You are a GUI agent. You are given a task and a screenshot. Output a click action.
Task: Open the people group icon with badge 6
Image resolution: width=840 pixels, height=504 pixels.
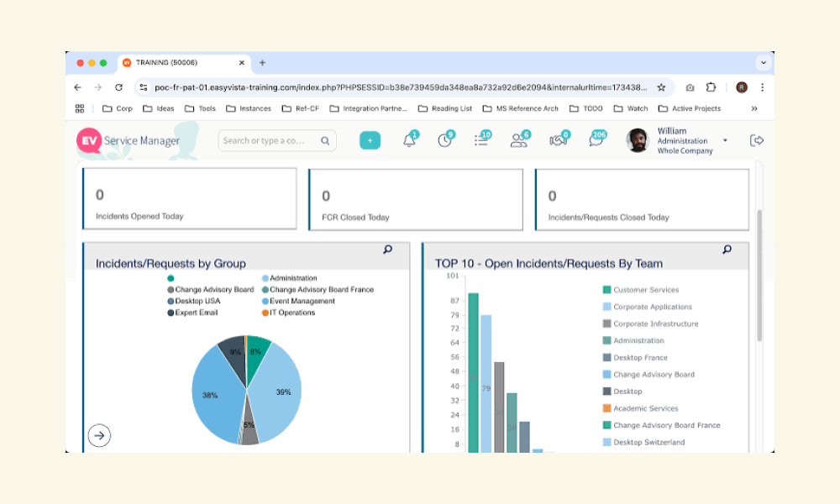[518, 140]
